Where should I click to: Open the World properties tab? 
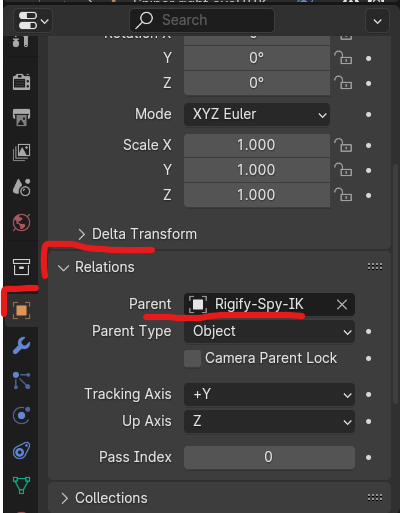click(x=22, y=222)
